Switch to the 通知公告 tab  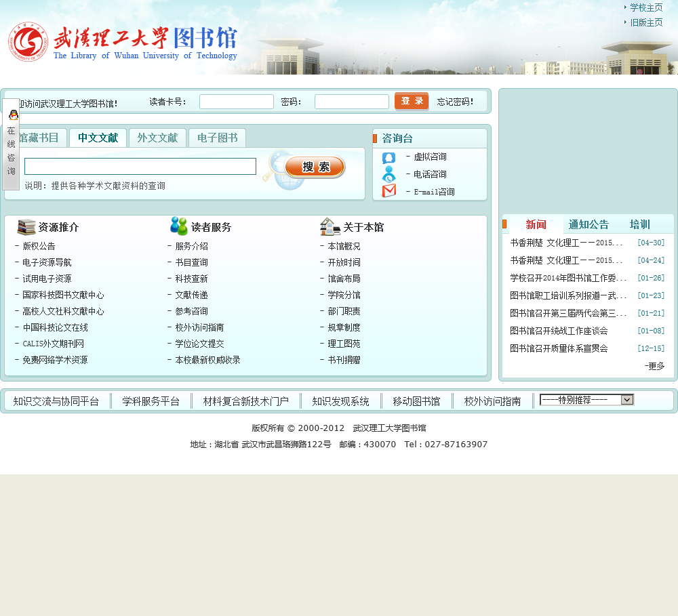coord(588,224)
